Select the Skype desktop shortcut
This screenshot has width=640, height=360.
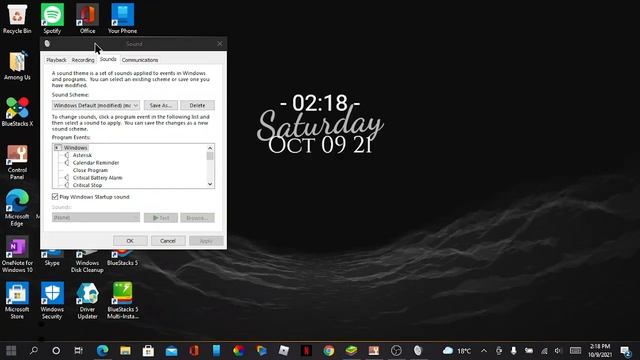point(52,259)
